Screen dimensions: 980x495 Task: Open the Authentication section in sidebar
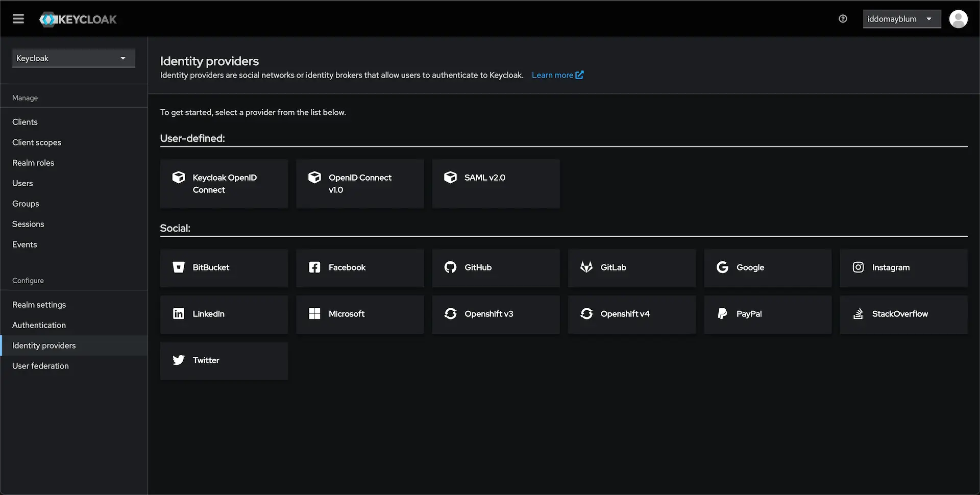pos(39,325)
